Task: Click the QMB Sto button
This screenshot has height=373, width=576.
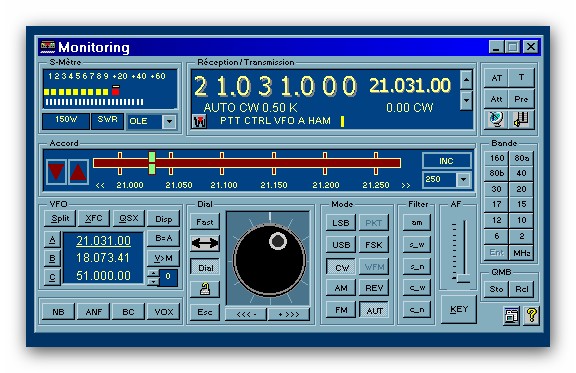Action: [x=496, y=289]
